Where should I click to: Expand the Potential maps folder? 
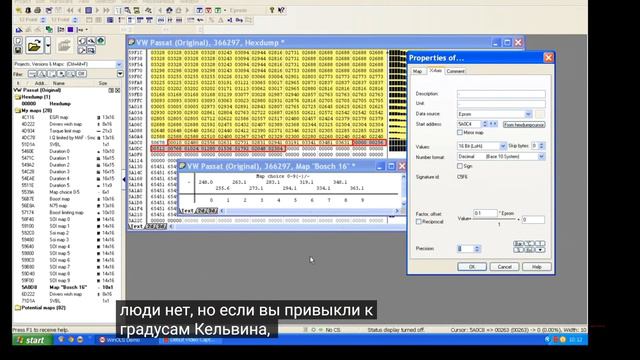coord(18,308)
